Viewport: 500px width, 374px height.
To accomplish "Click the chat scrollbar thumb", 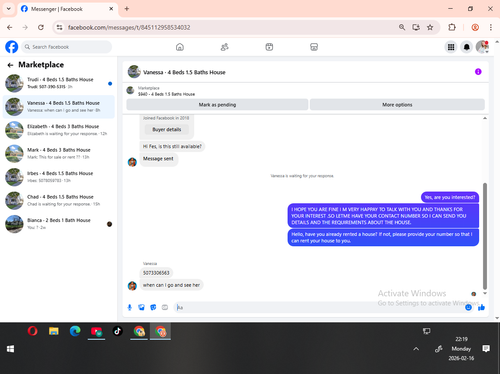I will 485,236.
